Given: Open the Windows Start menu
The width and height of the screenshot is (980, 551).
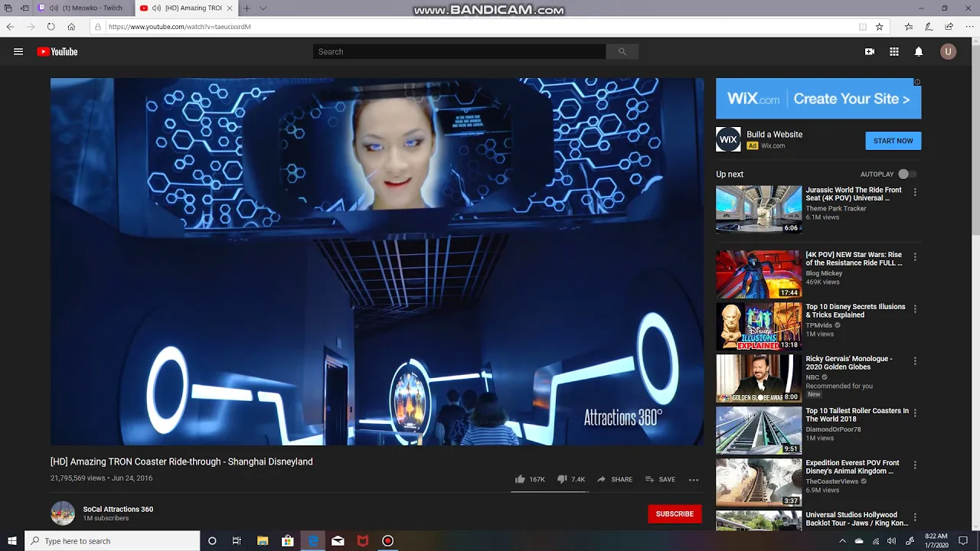Looking at the screenshot, I should click(11, 541).
